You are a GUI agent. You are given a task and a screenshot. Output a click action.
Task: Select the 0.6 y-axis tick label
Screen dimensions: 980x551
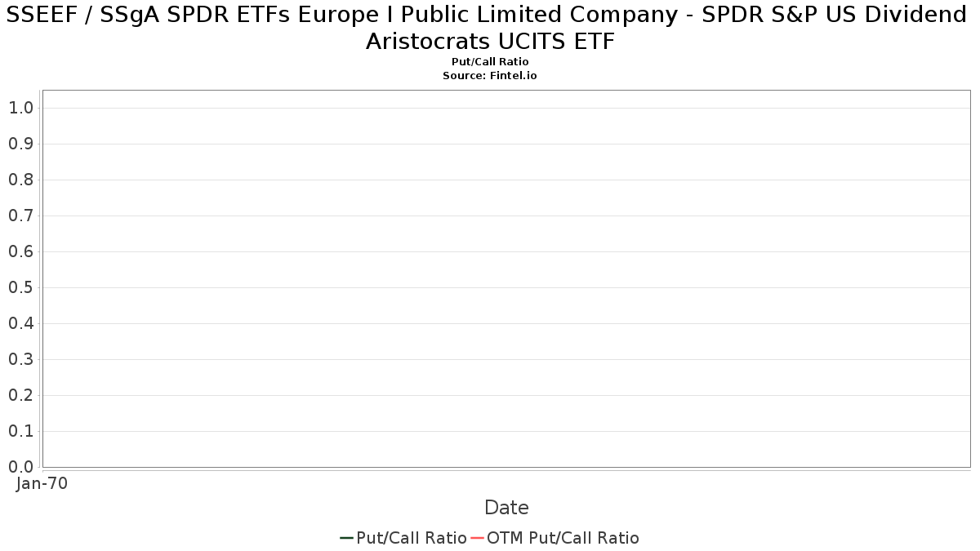coord(20,251)
